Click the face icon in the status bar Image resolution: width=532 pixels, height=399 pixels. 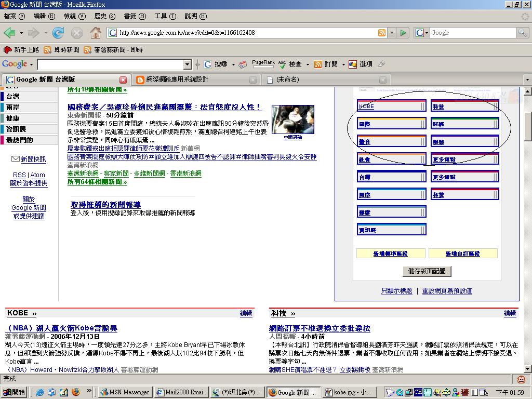pyautogui.click(x=521, y=379)
